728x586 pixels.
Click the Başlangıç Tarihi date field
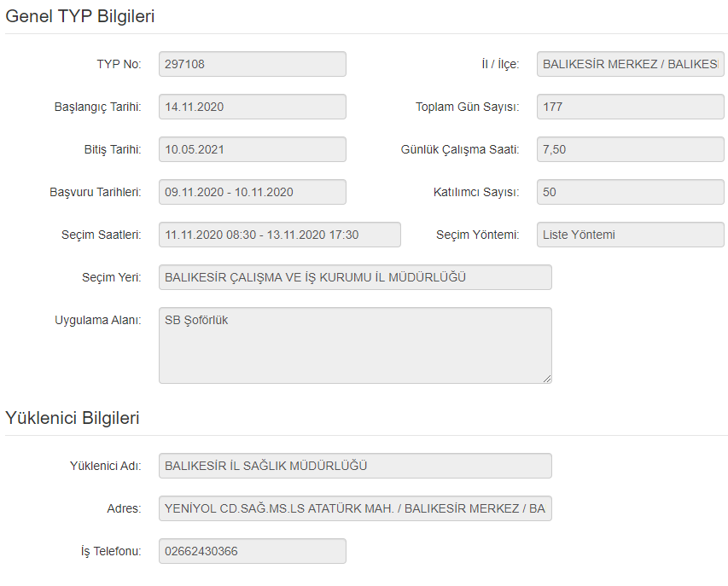point(252,107)
